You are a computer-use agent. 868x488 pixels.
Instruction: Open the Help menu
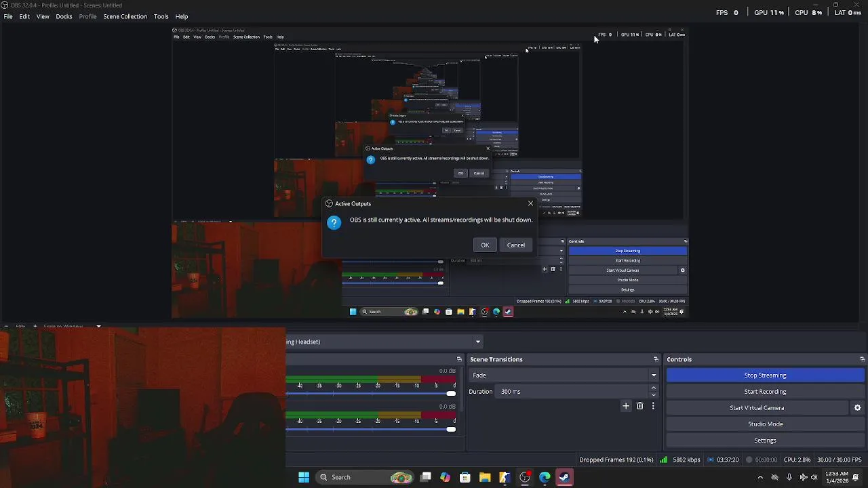coord(182,16)
